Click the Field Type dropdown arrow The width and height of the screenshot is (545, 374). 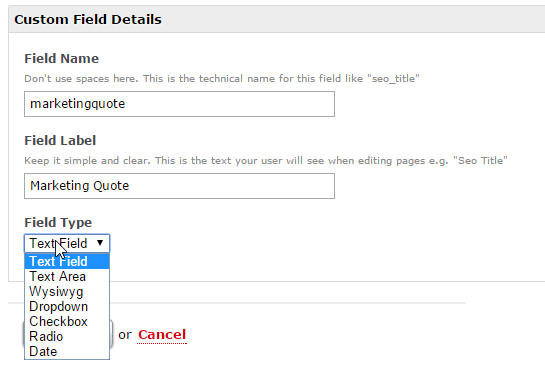pyautogui.click(x=100, y=243)
